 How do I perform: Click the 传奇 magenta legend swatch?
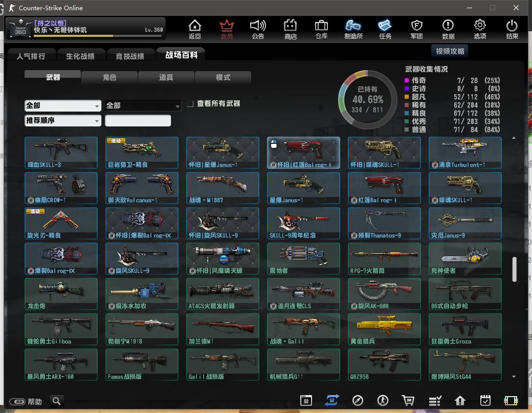[x=407, y=80]
